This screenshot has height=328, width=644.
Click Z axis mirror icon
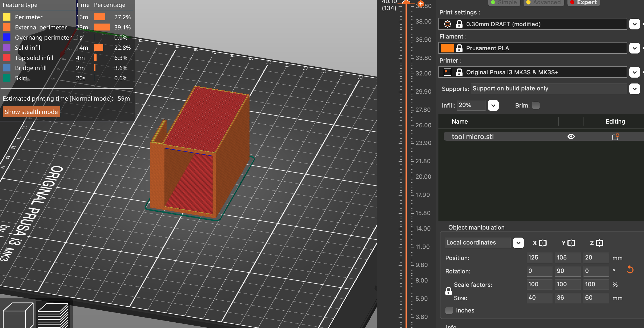tap(600, 243)
